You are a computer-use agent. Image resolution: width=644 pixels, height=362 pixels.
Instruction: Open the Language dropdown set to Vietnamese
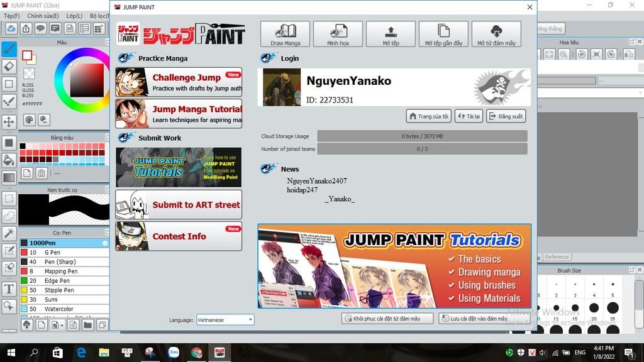225,320
